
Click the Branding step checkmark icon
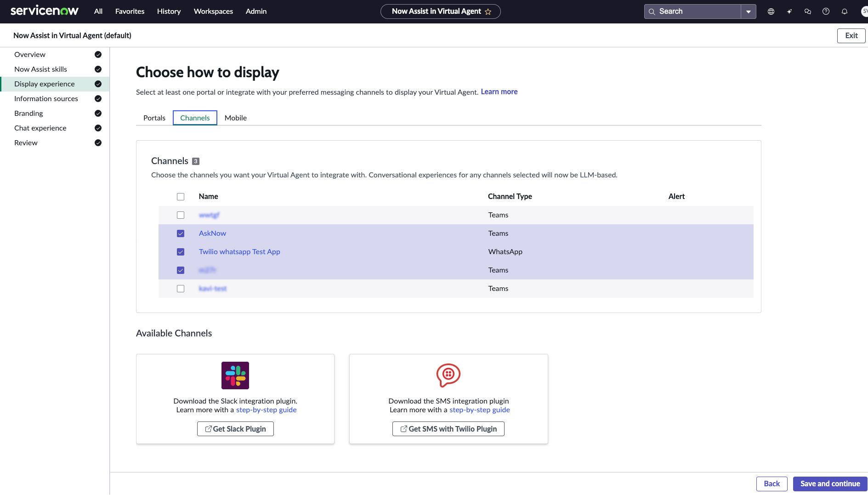point(98,113)
